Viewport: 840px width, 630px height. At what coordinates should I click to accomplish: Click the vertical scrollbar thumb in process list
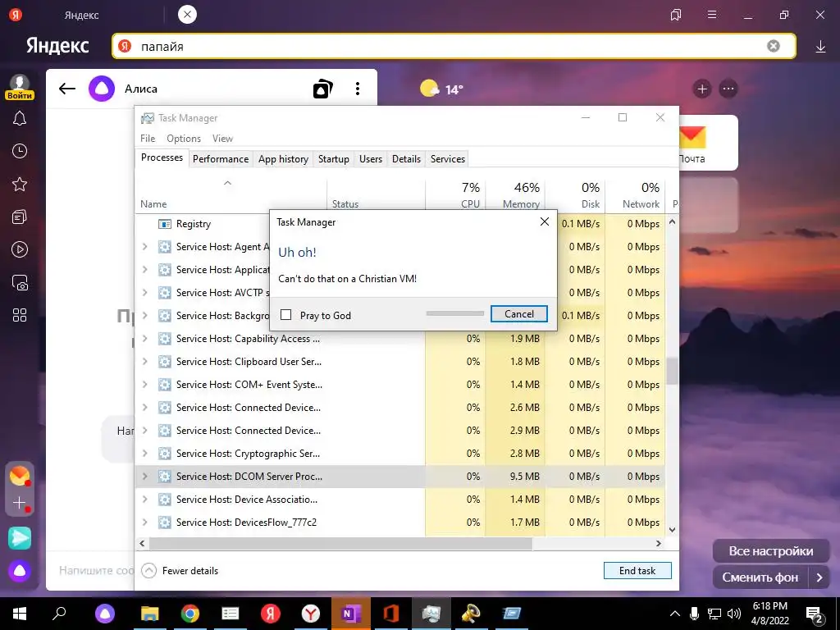coord(672,371)
